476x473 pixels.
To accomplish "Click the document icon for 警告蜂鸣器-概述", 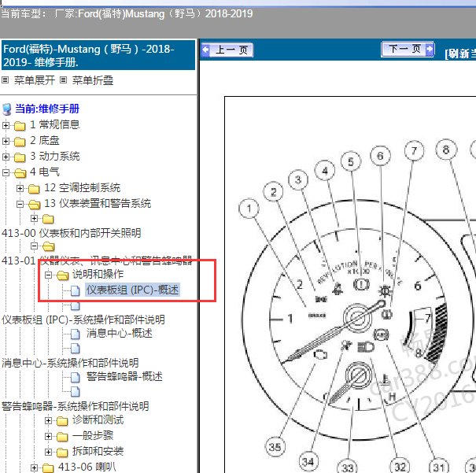I will [x=76, y=377].
